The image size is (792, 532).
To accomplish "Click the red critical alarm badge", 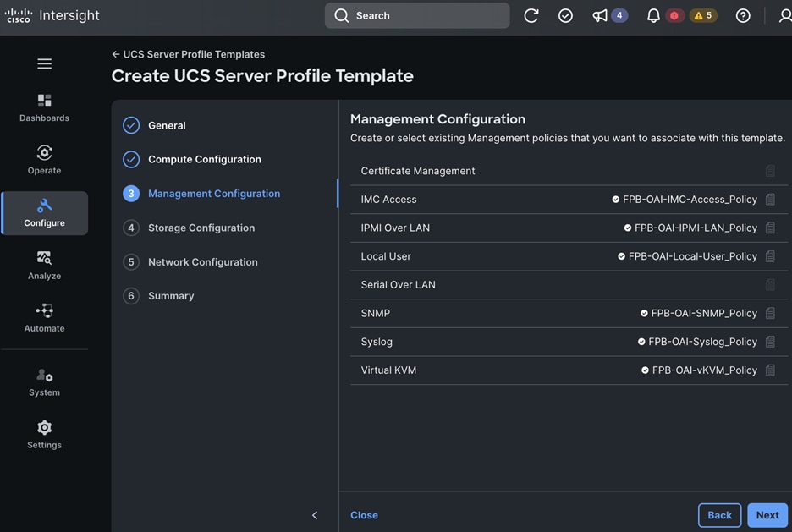I will pyautogui.click(x=674, y=15).
